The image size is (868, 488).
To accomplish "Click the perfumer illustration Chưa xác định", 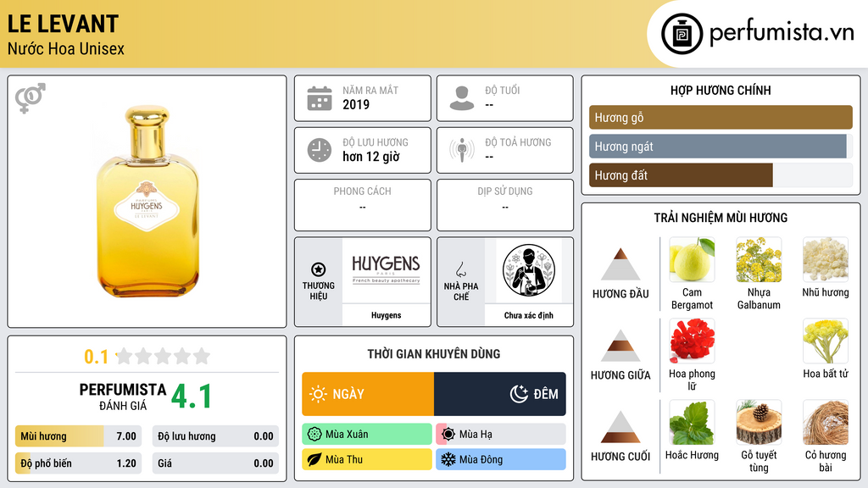I will click(x=529, y=270).
